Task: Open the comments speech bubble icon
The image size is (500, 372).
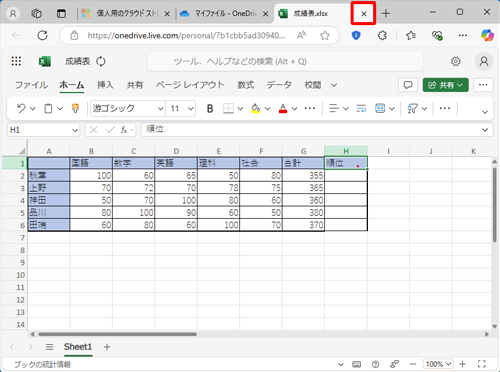Action: (x=408, y=85)
